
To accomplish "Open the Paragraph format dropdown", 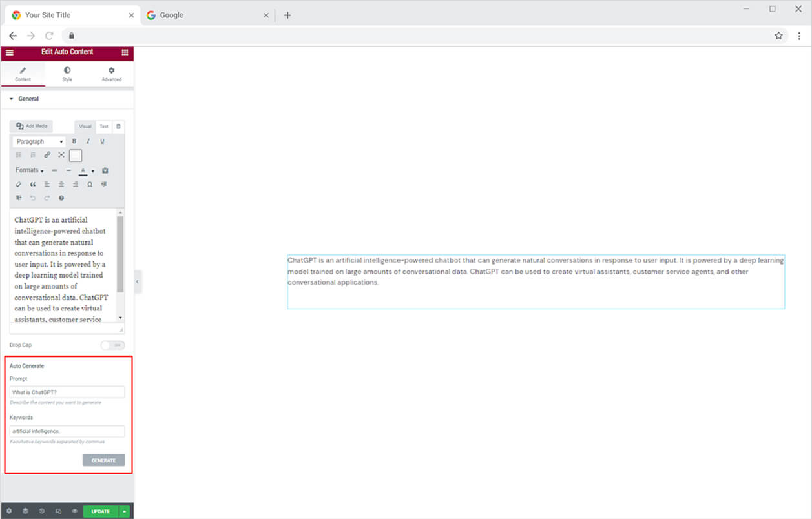I will pos(39,141).
